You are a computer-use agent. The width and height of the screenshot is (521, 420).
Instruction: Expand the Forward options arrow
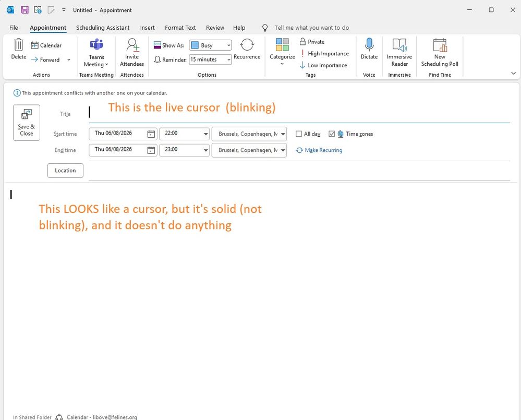69,60
